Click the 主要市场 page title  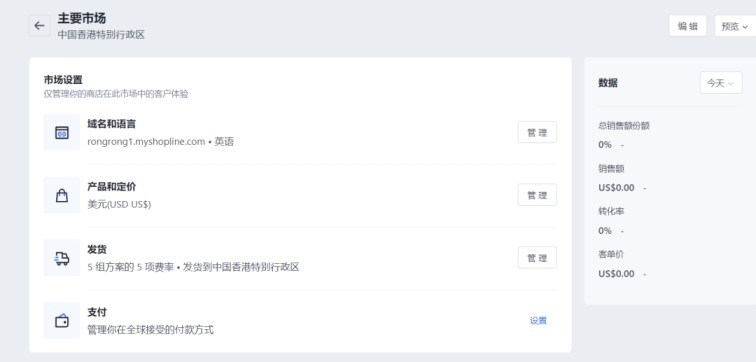tap(82, 18)
